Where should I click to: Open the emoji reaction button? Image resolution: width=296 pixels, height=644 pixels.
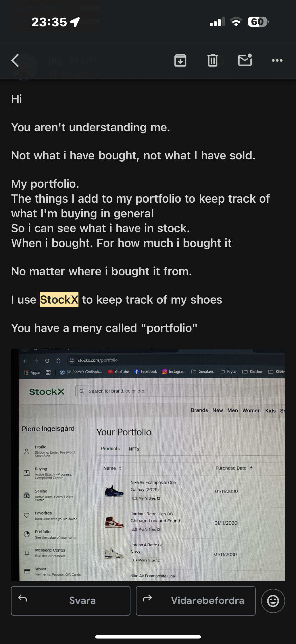[273, 601]
